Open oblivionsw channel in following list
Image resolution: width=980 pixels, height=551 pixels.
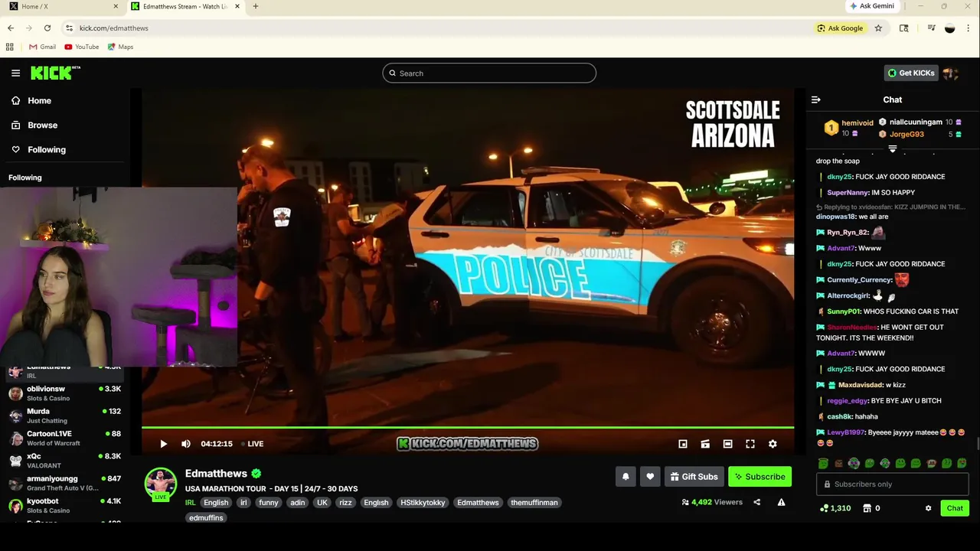(65, 393)
